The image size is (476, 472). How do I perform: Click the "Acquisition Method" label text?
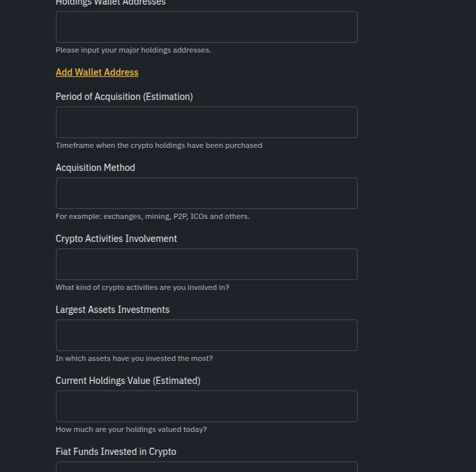click(95, 168)
